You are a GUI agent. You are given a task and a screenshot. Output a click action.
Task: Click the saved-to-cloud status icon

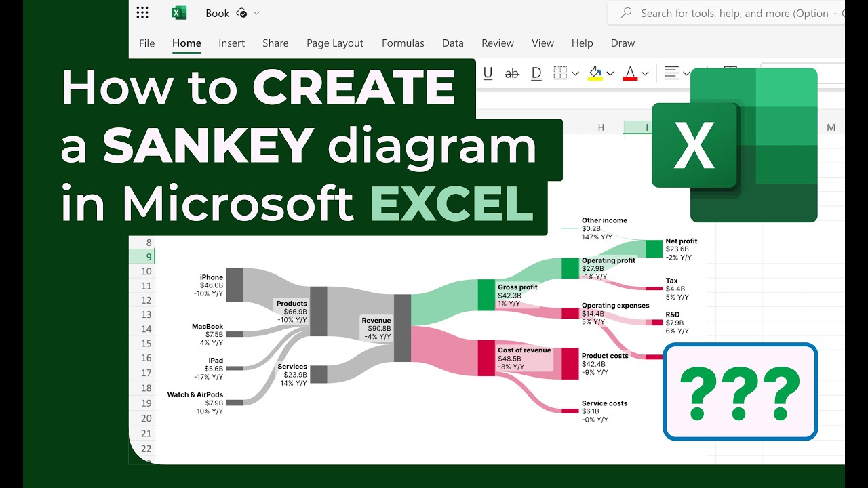242,13
